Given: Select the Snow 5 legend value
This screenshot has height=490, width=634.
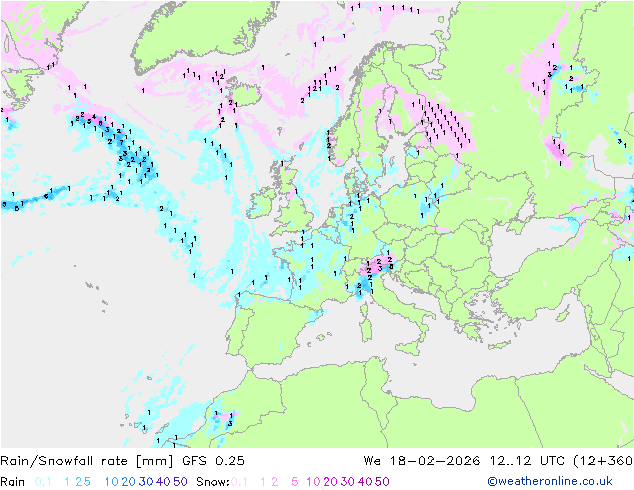Looking at the screenshot, I should point(295,482).
